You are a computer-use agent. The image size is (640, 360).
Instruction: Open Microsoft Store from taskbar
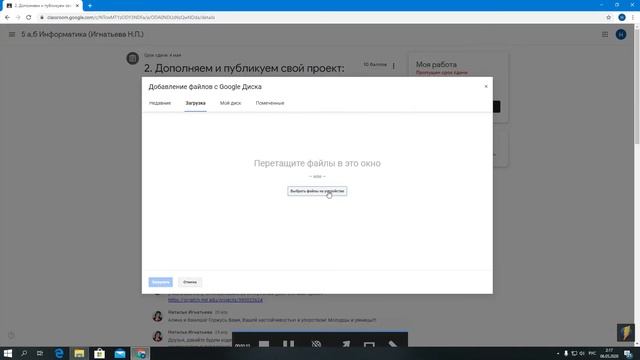[x=99, y=353]
